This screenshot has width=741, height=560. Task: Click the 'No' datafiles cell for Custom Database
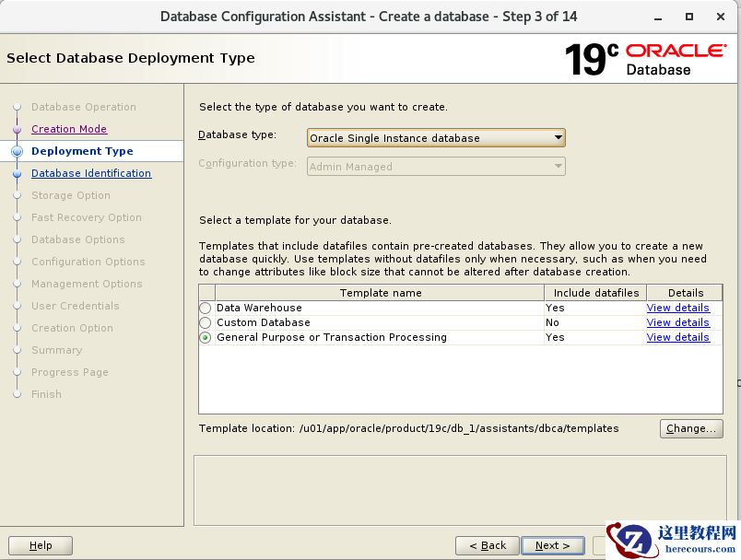point(552,322)
